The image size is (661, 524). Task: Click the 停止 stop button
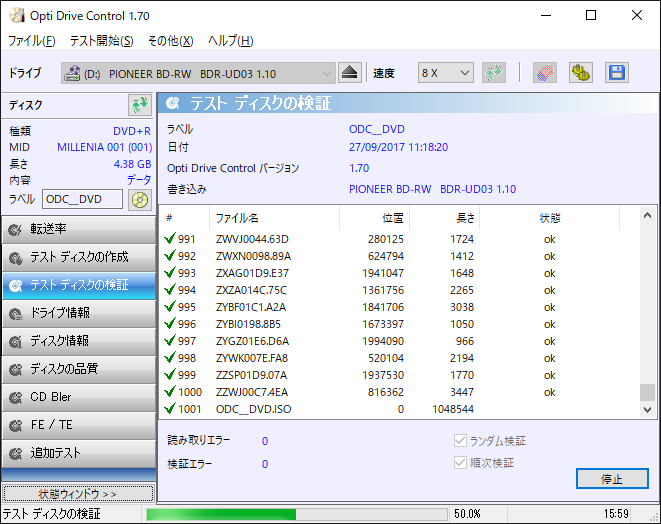612,478
